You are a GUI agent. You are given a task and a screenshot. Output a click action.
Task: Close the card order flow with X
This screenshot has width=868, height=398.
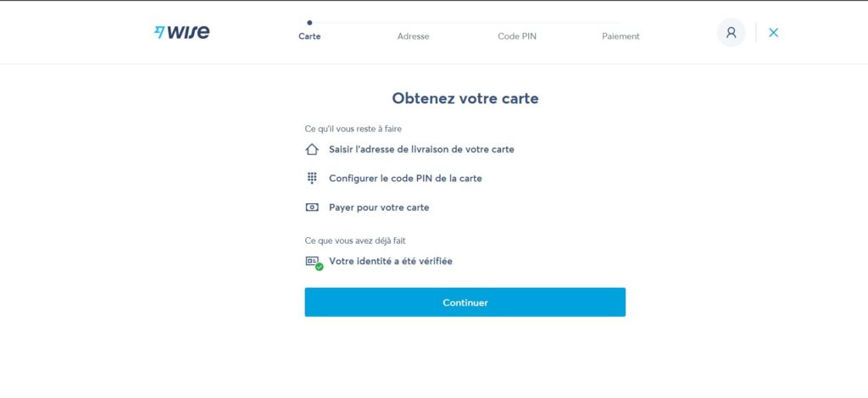point(773,32)
